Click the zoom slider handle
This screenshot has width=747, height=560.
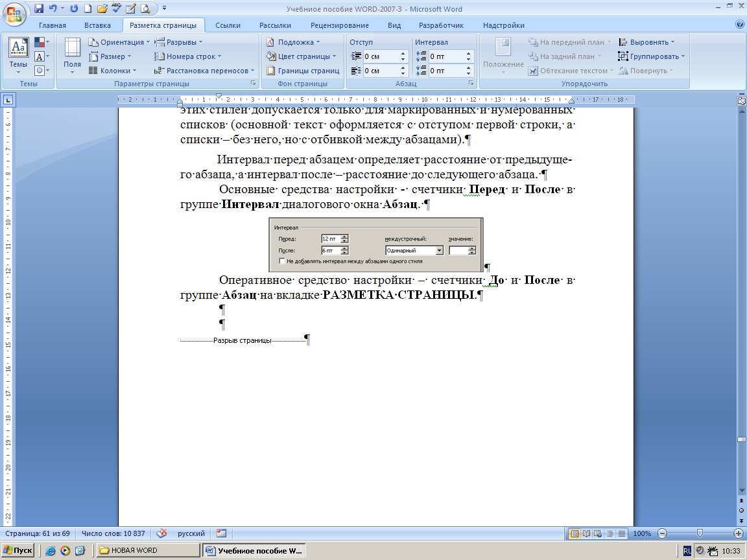tap(700, 534)
